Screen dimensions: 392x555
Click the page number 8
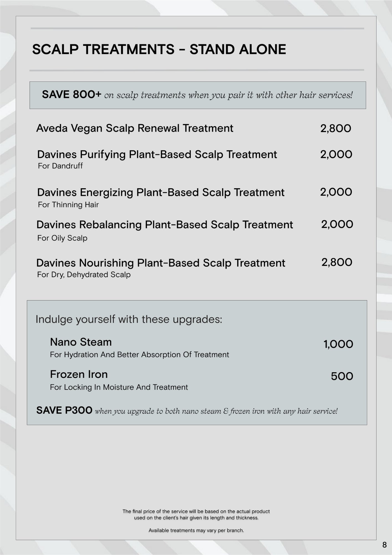(x=384, y=545)
